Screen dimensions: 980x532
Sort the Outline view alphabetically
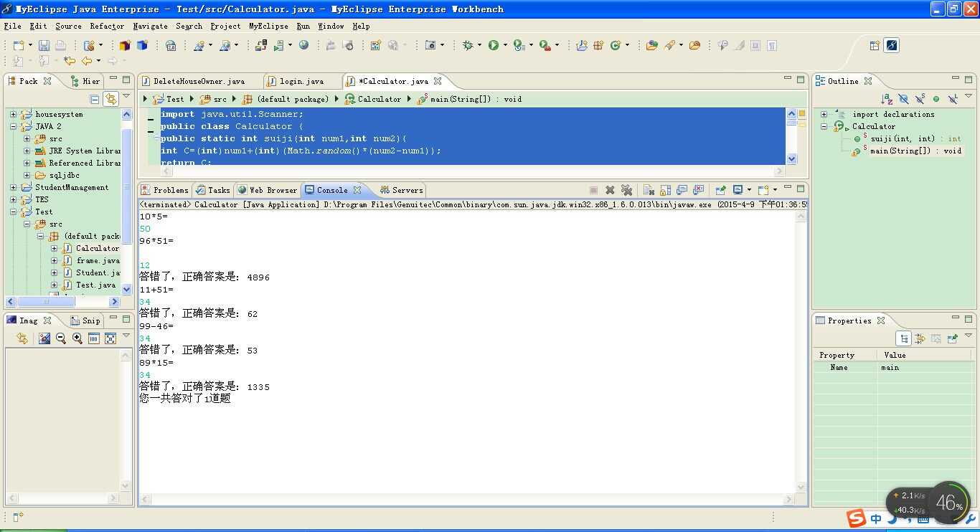point(887,99)
